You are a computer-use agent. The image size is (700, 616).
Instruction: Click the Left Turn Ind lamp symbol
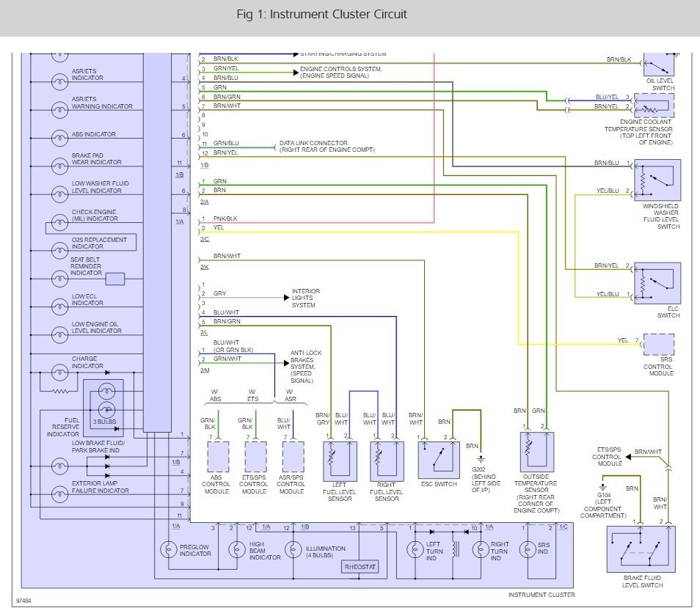pyautogui.click(x=415, y=549)
